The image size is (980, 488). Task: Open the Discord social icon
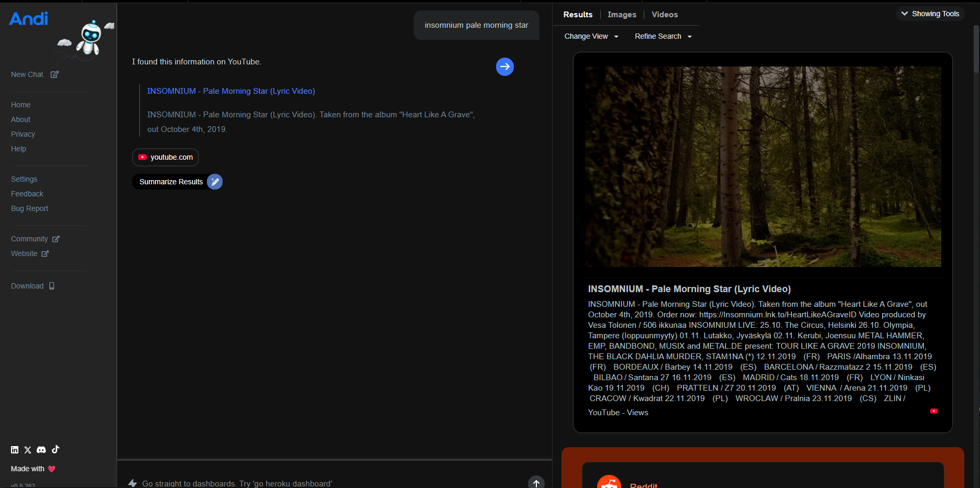41,450
